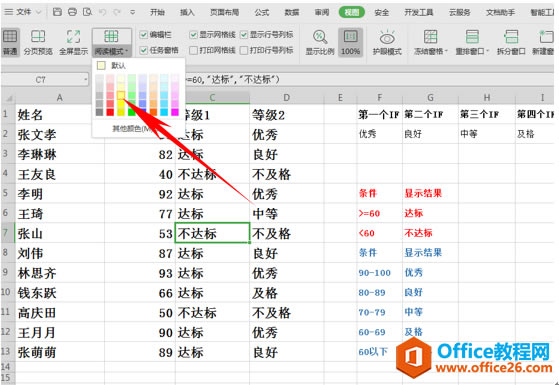Uncheck the 显示网格线 checkbox
This screenshot has height=385, width=559.
coord(193,35)
